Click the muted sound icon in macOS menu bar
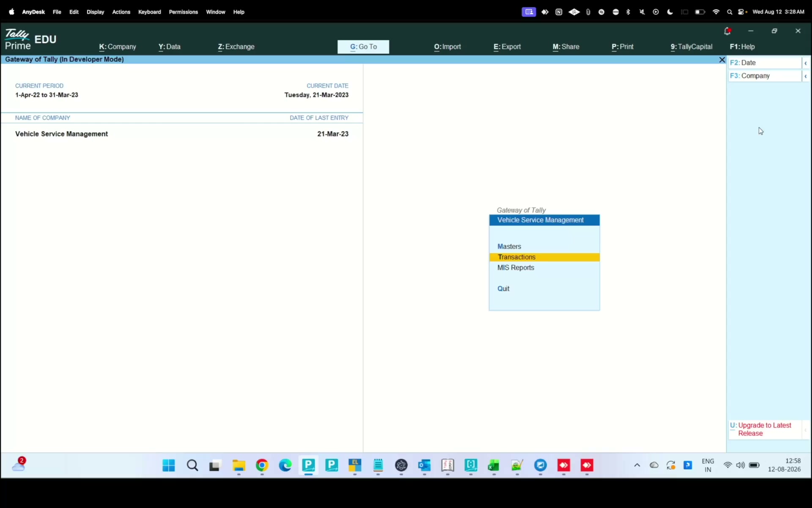The image size is (812, 508). tap(642, 12)
